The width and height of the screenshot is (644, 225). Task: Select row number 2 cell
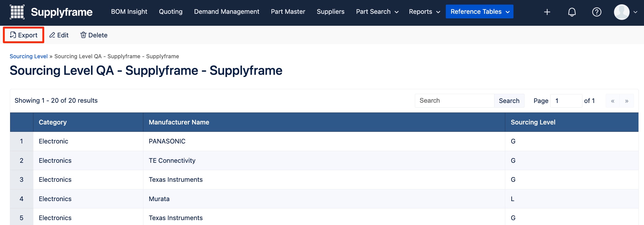pyautogui.click(x=21, y=161)
